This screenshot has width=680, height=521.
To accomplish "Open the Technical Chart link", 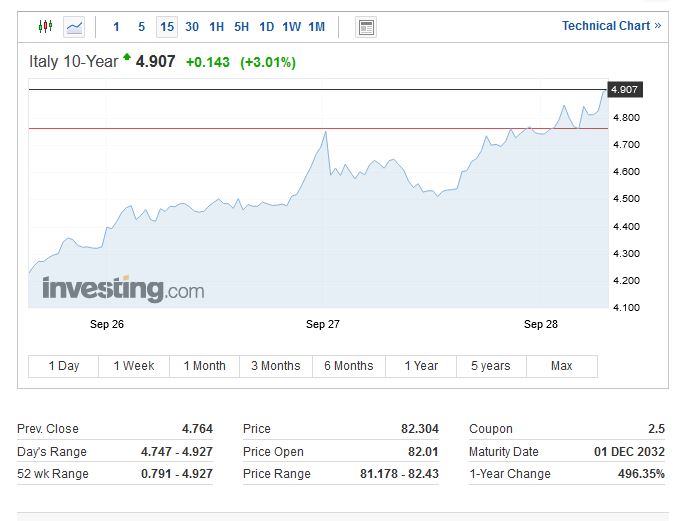I will pos(611,26).
